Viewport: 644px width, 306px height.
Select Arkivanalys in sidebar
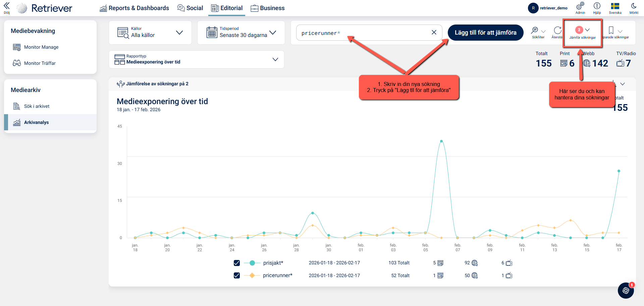50,122
